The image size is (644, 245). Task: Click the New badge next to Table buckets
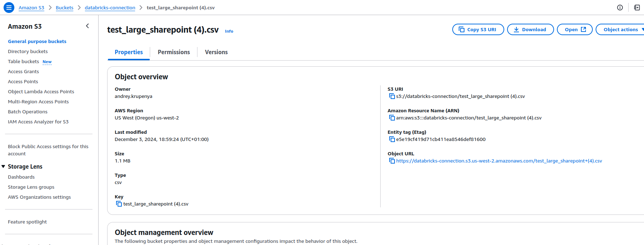[47, 62]
